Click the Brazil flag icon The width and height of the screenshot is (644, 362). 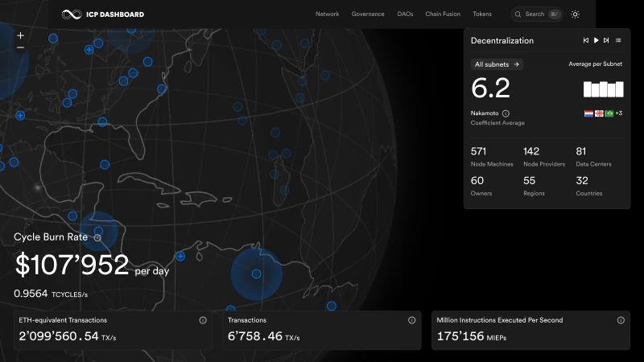coord(609,113)
